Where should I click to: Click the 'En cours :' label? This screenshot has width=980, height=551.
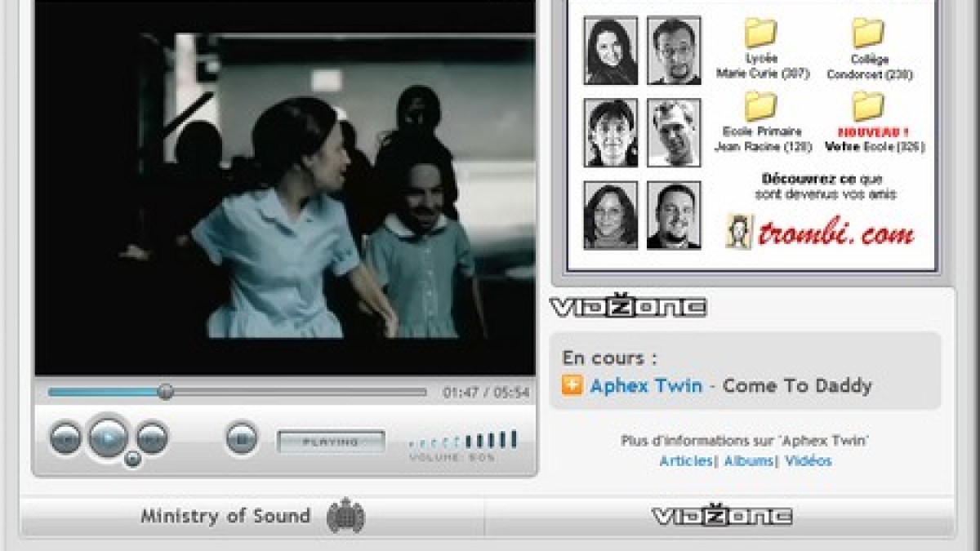point(609,358)
